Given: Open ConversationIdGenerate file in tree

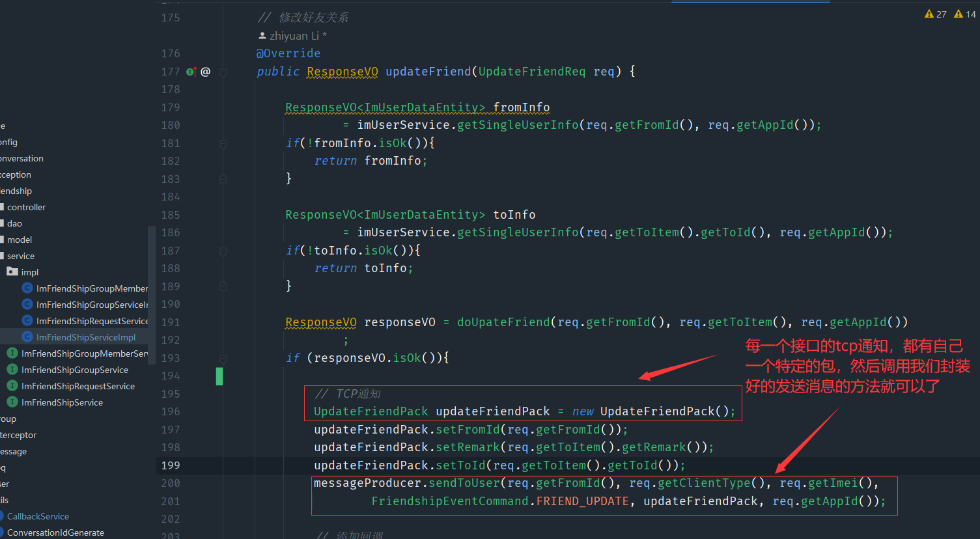Looking at the screenshot, I should [55, 532].
